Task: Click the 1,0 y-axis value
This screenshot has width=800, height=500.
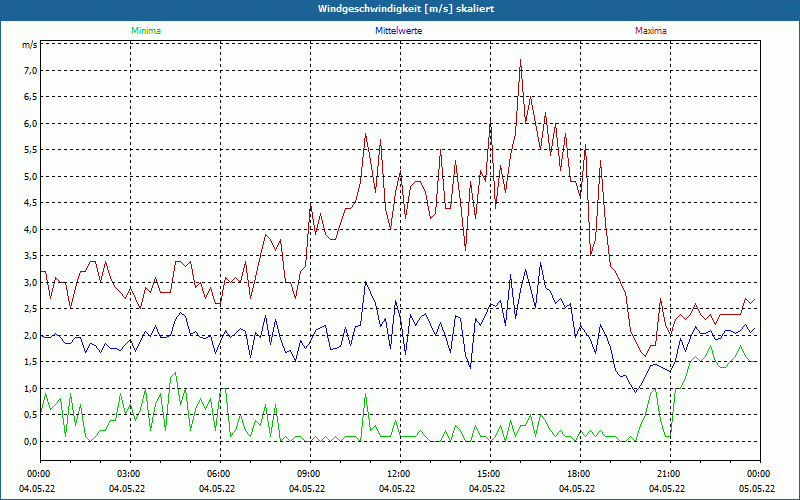Action: [30, 389]
